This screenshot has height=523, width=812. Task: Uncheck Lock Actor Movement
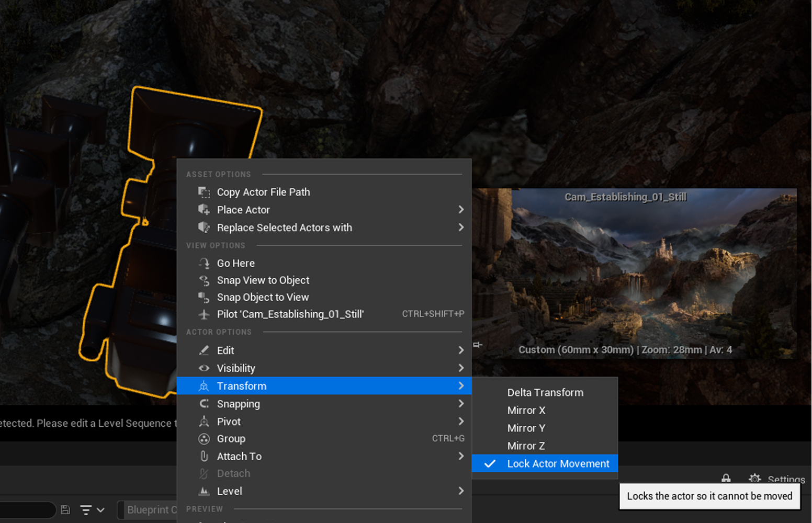[x=545, y=464]
